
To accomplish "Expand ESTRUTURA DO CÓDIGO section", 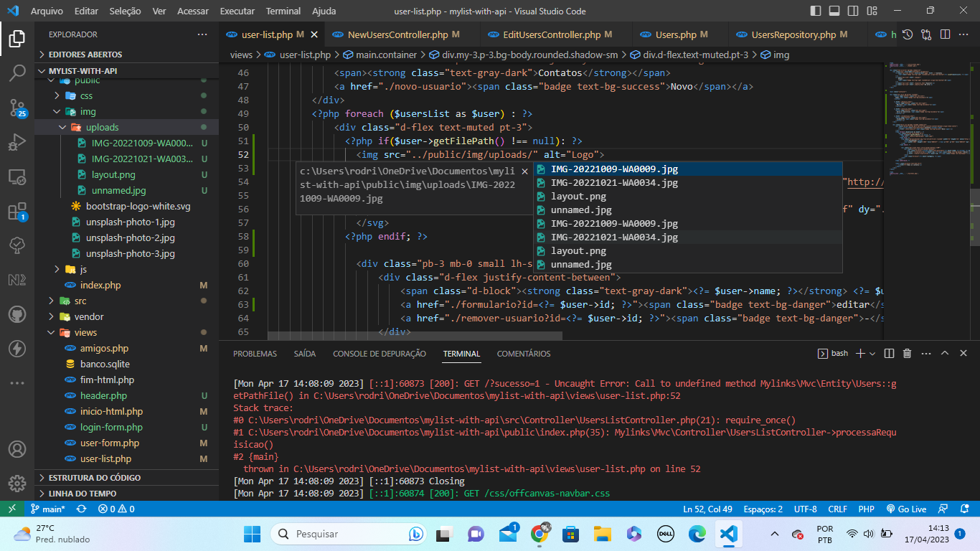I will (127, 477).
